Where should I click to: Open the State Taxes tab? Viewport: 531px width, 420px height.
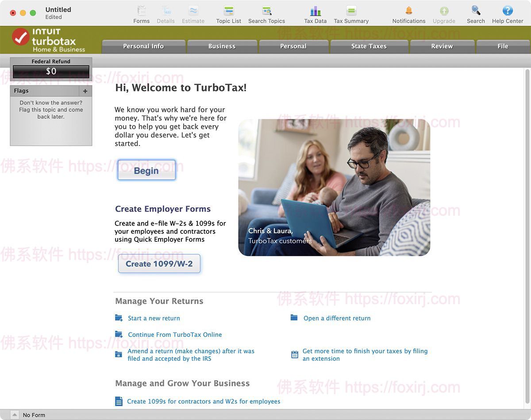(x=369, y=46)
